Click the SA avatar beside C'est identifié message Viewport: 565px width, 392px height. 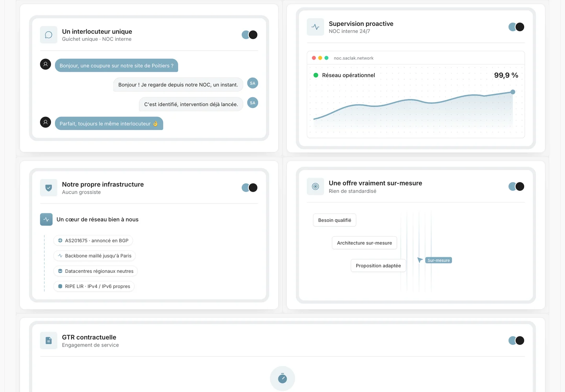(x=253, y=103)
